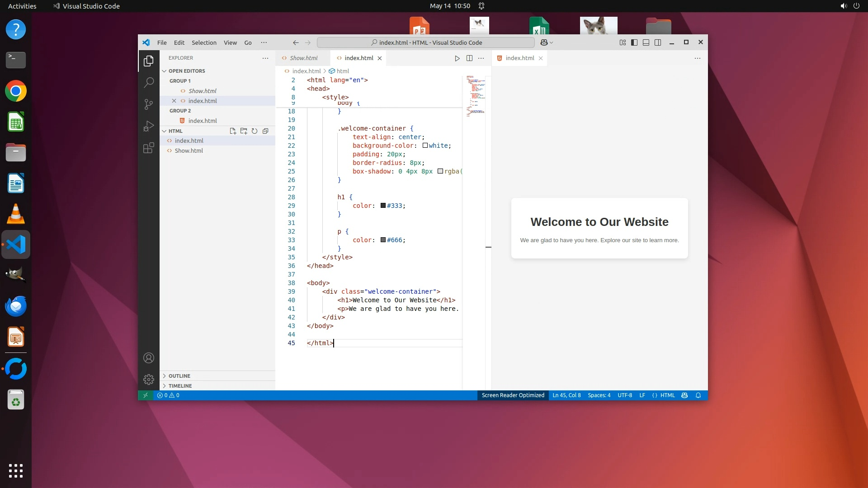Click New File icon in HTML folder
Image resolution: width=868 pixels, height=488 pixels.
233,131
